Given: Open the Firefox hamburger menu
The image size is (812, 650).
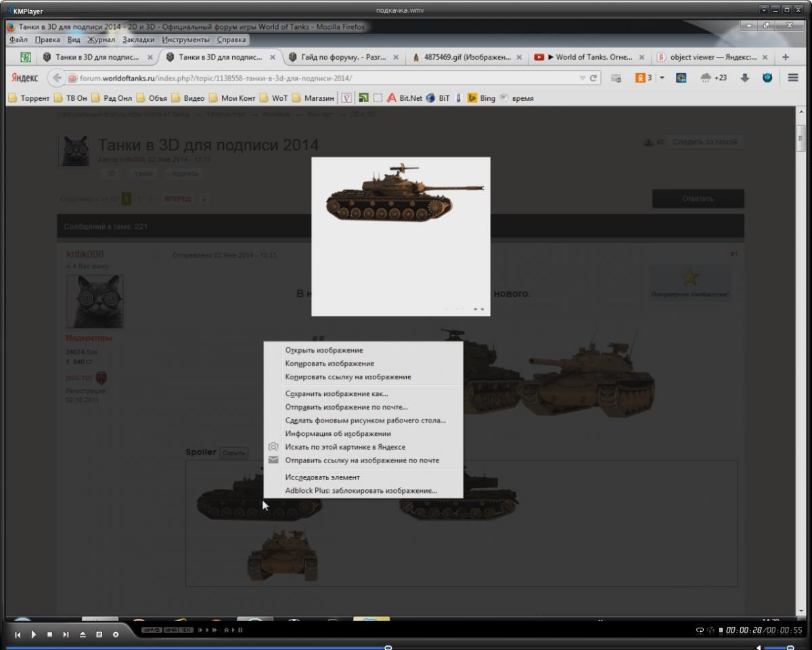Looking at the screenshot, I should point(793,78).
